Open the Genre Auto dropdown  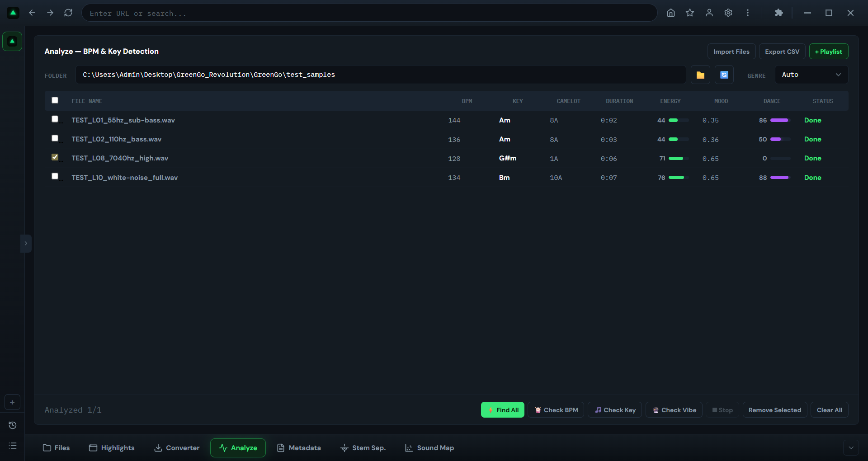811,75
